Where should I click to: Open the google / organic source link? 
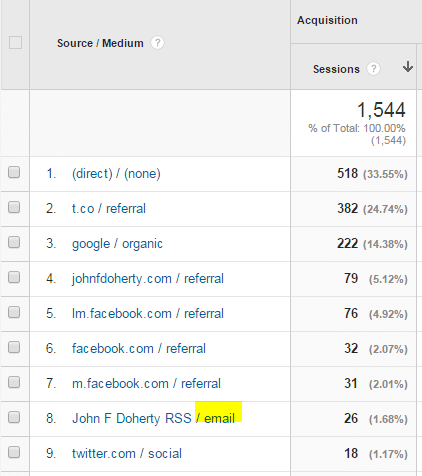(117, 244)
